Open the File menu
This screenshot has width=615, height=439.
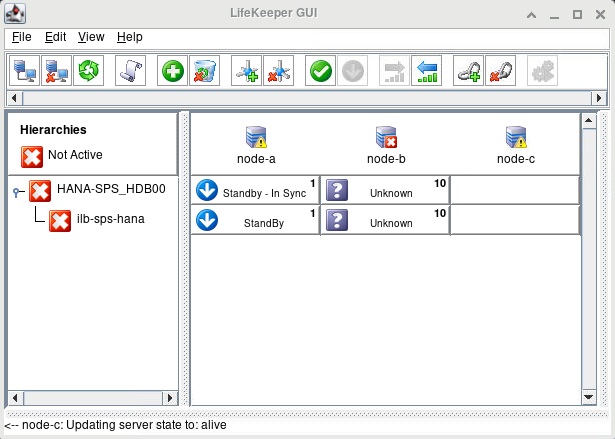point(22,37)
